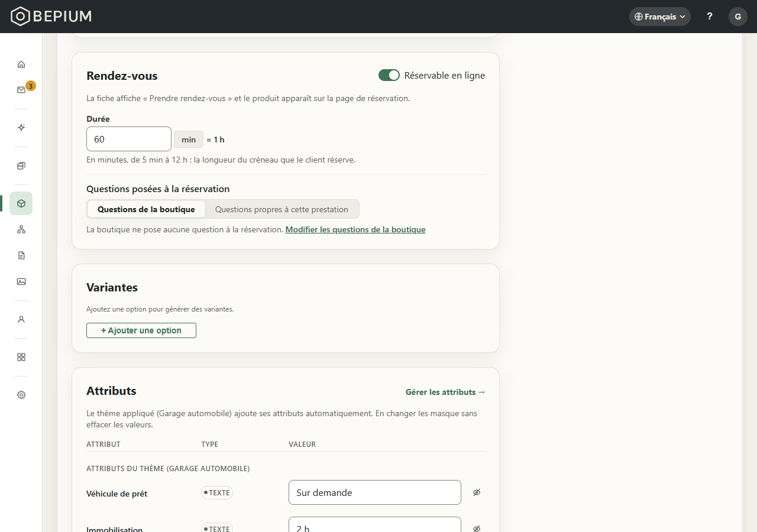This screenshot has height=532, width=757.
Task: Click the Durée minutes input field
Action: (x=129, y=139)
